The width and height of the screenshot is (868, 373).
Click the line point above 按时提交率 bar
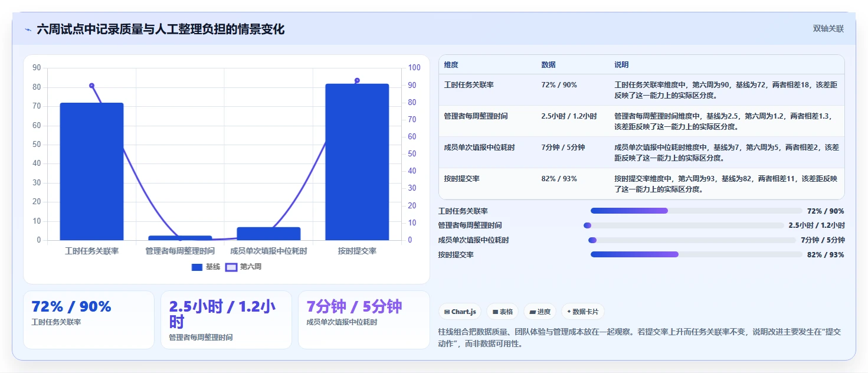(357, 80)
